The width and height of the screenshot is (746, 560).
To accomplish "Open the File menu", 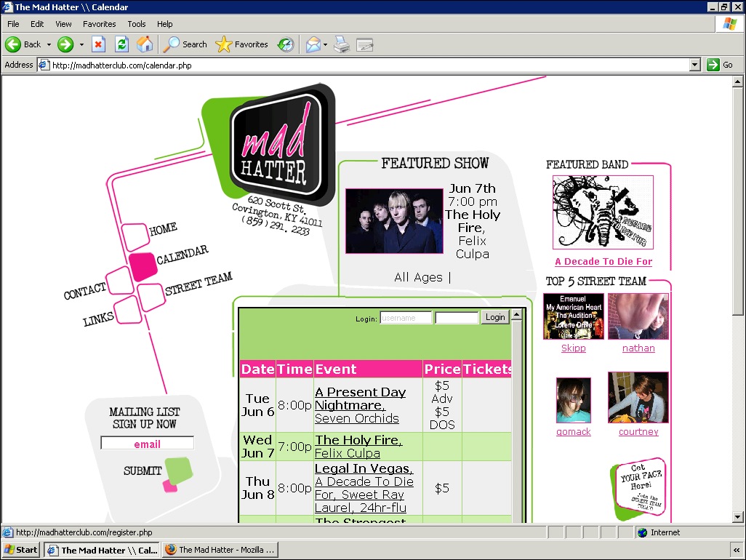I will 13,24.
